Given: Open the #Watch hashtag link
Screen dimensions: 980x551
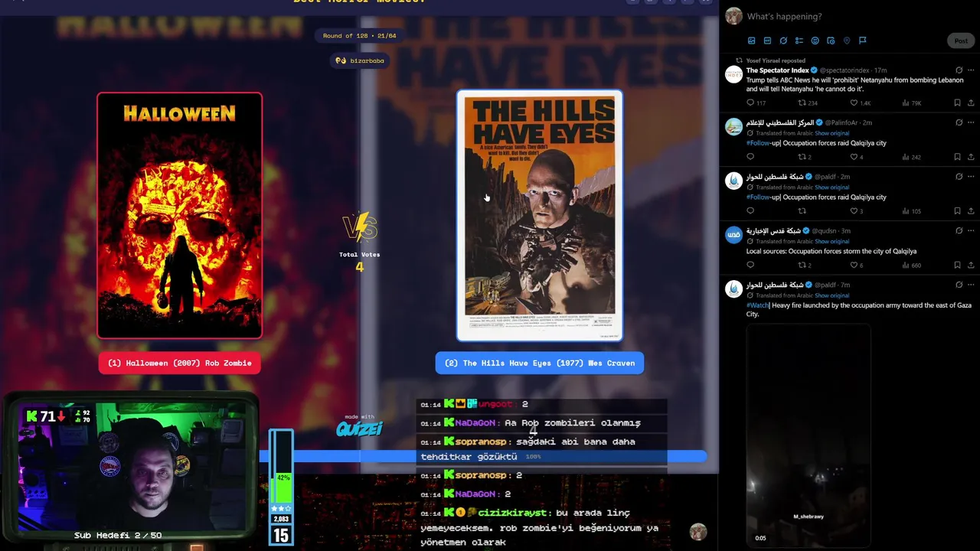Looking at the screenshot, I should (758, 305).
